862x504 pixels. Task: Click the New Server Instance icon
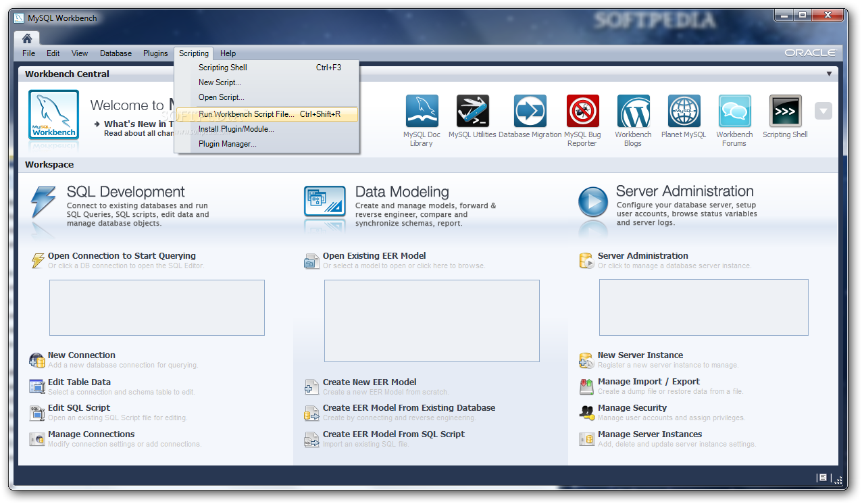tap(586, 360)
